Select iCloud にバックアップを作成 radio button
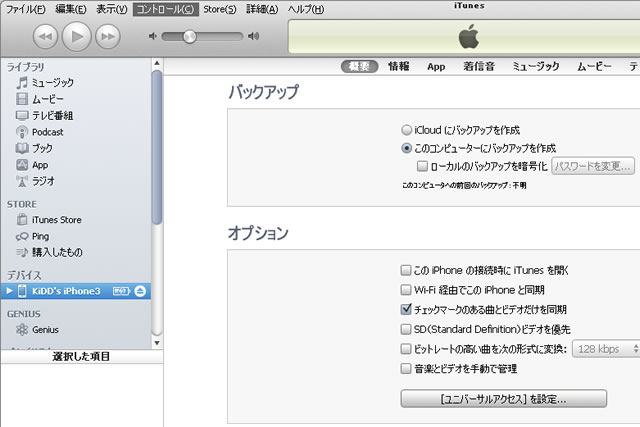Screen dimensions: 640x427 [x=406, y=130]
